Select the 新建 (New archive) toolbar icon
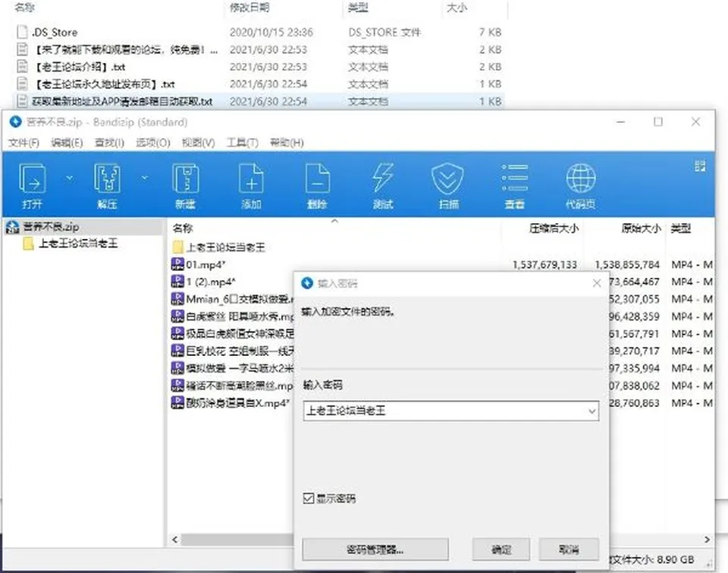Viewport: 728px width, 573px height. point(185,179)
